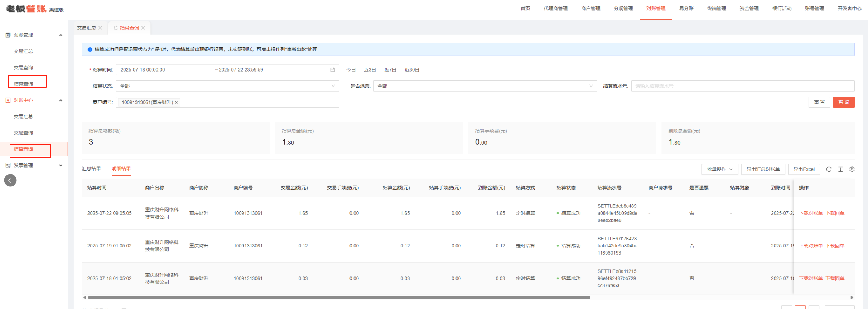Download 对账单 for the 2025-07-22 settlement

coord(811,213)
